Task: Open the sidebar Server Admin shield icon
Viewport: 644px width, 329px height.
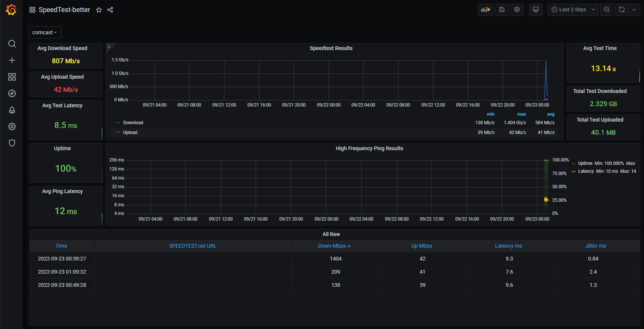Action: pyautogui.click(x=12, y=143)
